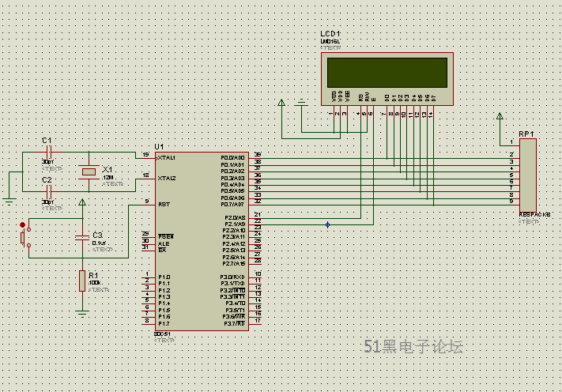Click the RST pin label on U1
Viewport: 562px width, 392px height.
pyautogui.click(x=164, y=204)
